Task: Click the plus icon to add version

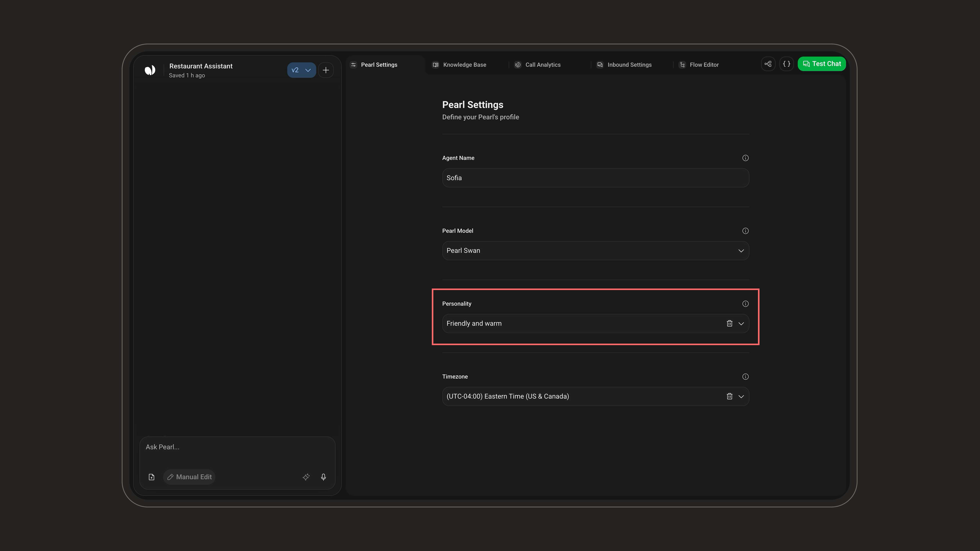Action: pos(326,70)
